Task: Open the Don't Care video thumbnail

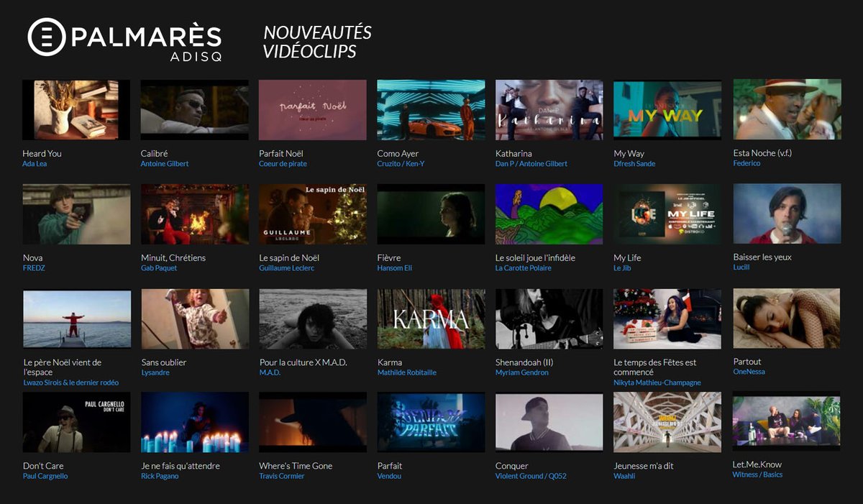Action: [76, 423]
